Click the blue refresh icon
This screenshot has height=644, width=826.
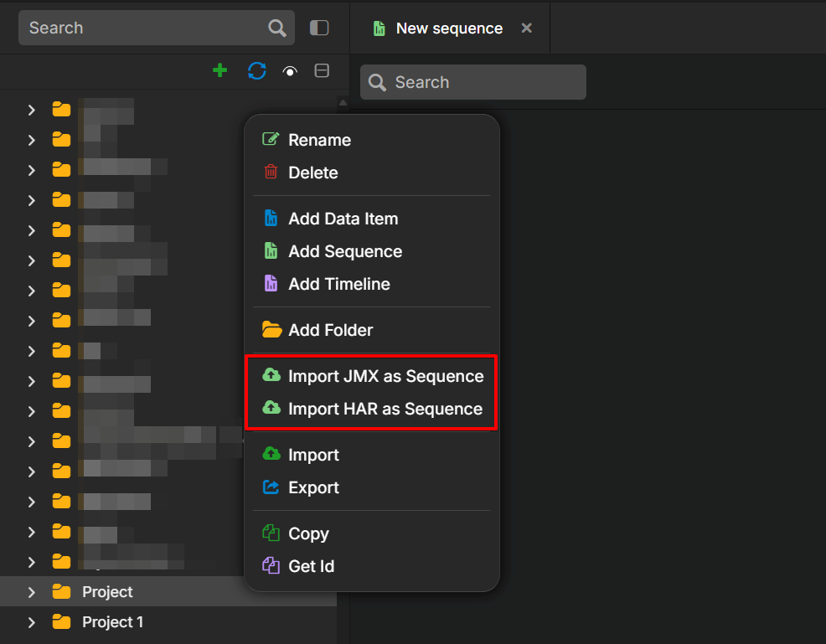(256, 71)
